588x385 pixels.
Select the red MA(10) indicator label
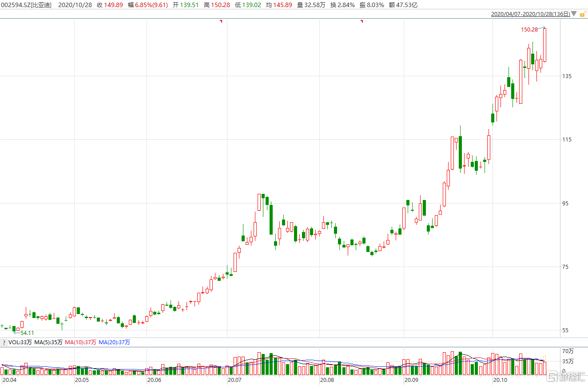point(81,342)
